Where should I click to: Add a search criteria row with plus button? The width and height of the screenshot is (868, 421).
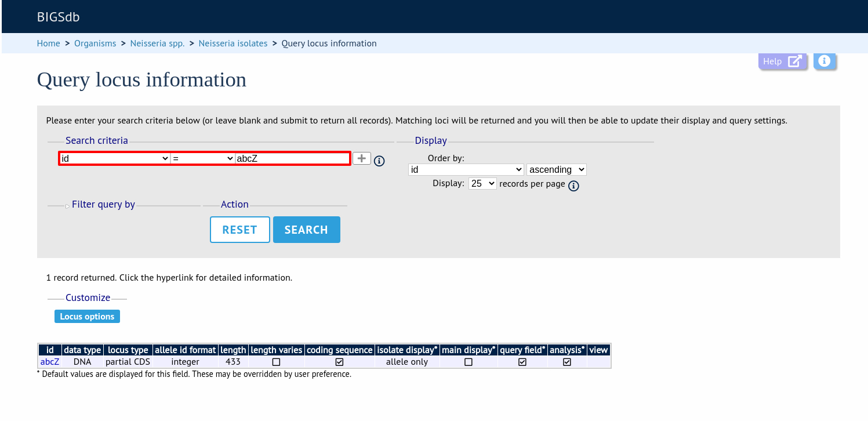pos(362,158)
